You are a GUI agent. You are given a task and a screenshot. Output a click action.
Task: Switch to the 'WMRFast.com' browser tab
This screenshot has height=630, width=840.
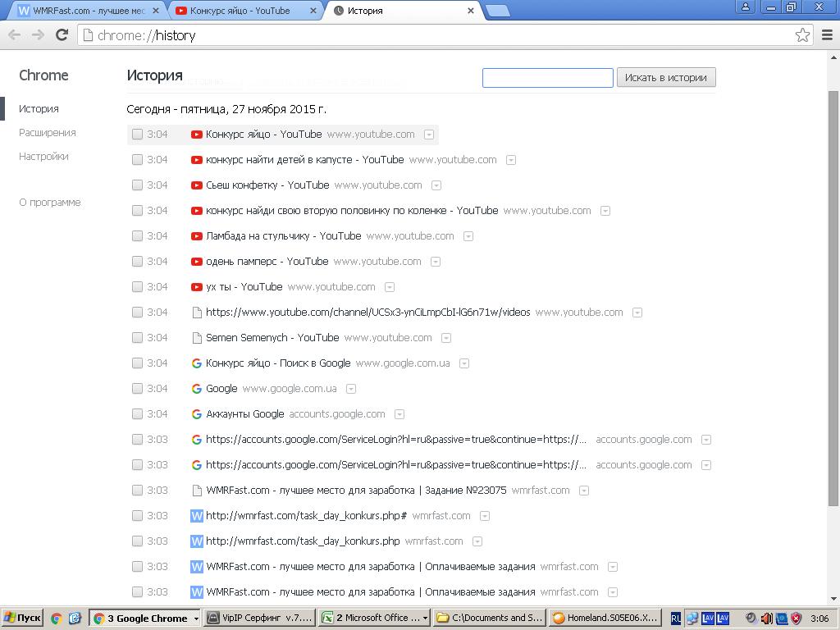click(89, 11)
